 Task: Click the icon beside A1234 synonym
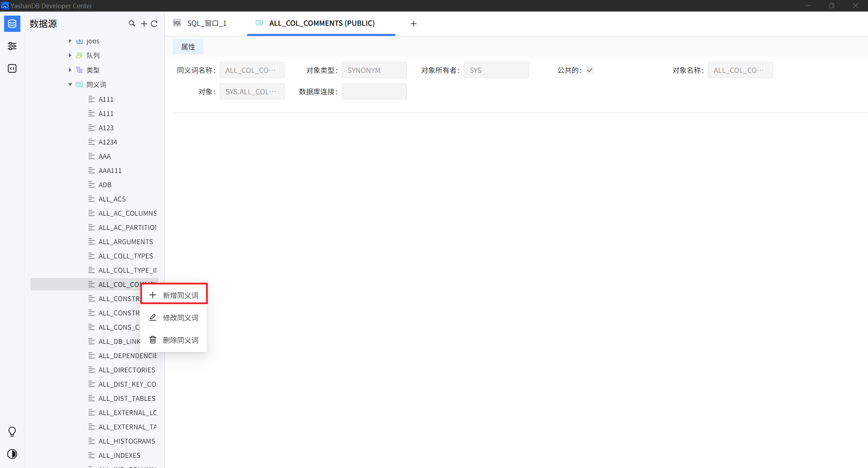[x=92, y=142]
